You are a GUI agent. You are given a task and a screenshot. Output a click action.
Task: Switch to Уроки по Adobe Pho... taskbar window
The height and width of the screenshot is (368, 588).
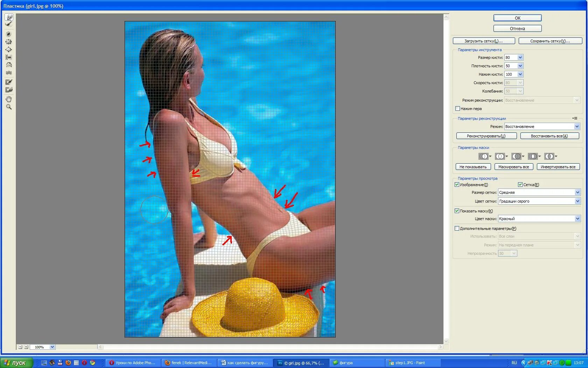(133, 363)
